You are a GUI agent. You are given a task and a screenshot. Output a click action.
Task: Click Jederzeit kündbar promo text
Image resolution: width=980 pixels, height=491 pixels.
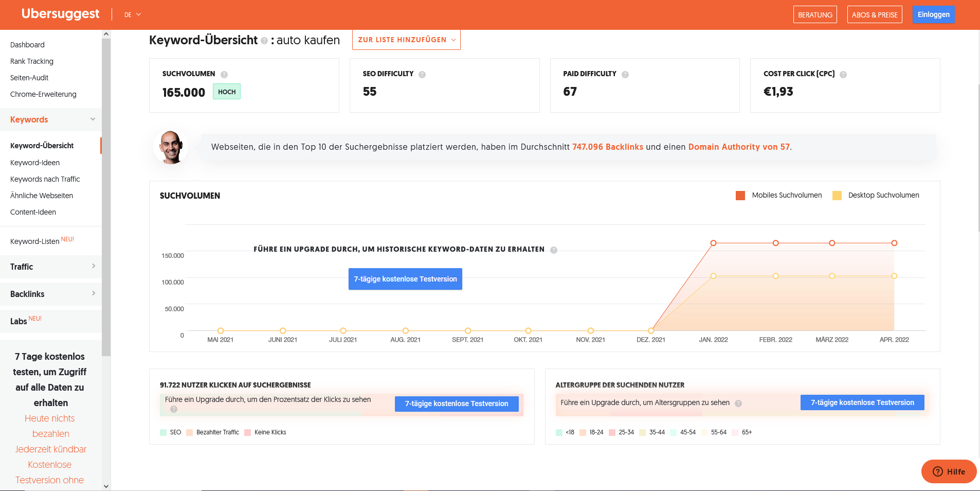[x=50, y=449]
